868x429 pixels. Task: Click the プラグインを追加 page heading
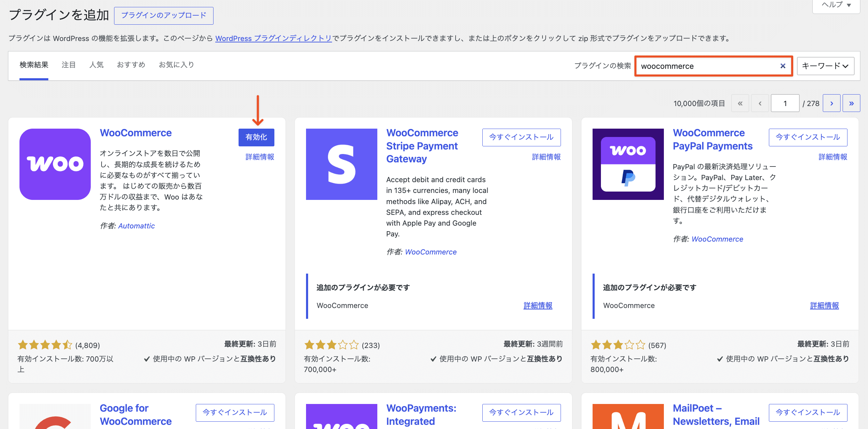point(59,15)
